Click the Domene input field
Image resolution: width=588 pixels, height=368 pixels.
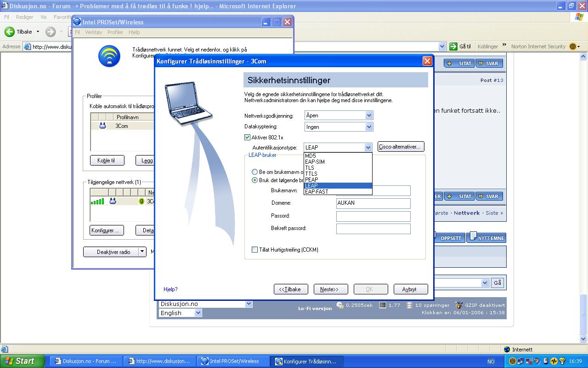click(373, 203)
